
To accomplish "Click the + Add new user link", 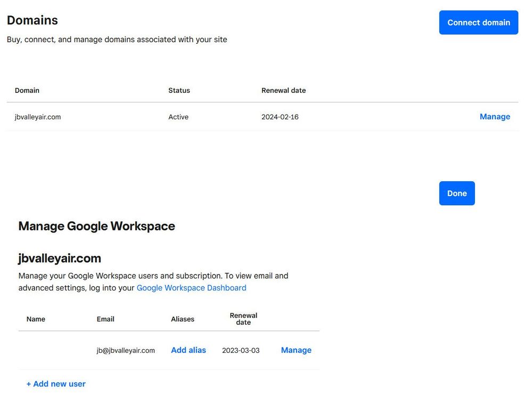I will 56,384.
